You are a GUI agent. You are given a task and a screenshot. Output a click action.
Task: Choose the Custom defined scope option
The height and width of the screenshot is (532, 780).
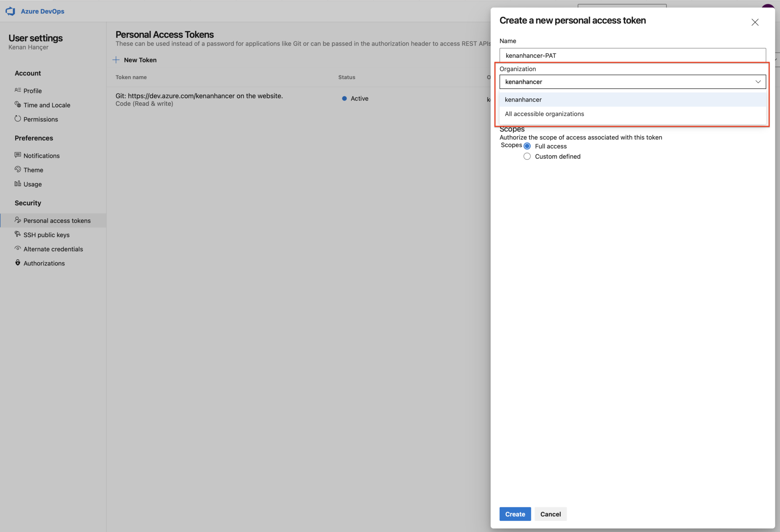527,156
